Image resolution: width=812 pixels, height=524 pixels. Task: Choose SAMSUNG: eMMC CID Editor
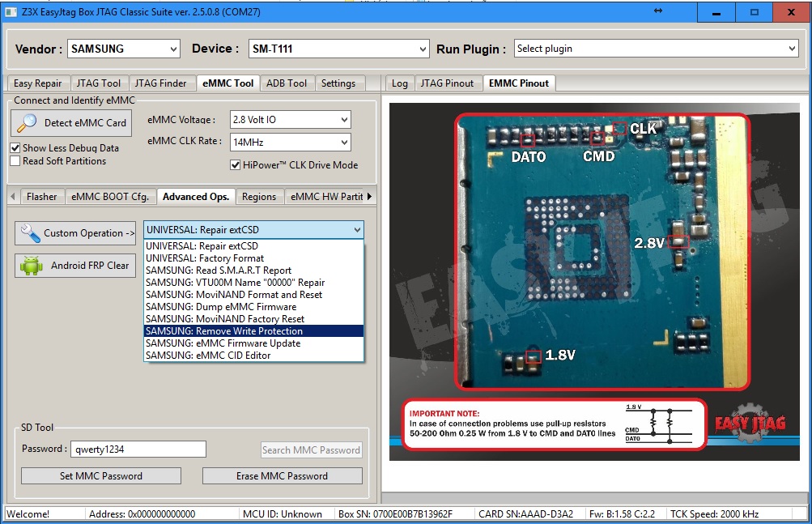point(253,356)
